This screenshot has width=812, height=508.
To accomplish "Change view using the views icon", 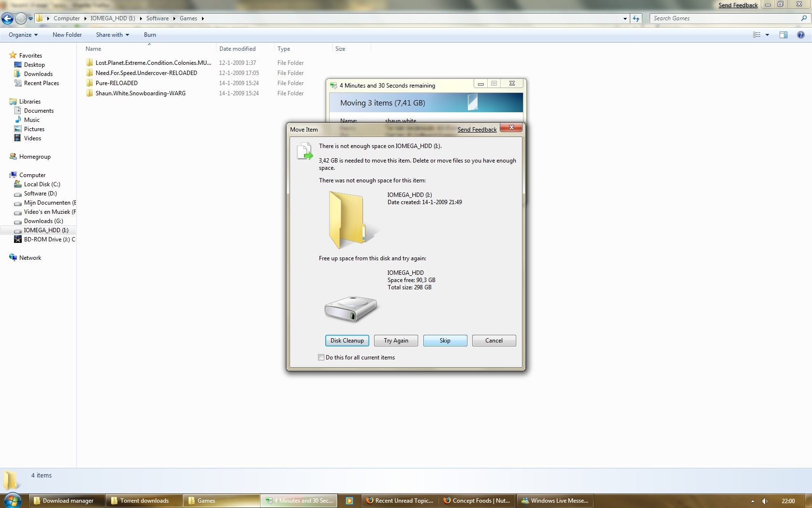I will click(757, 35).
